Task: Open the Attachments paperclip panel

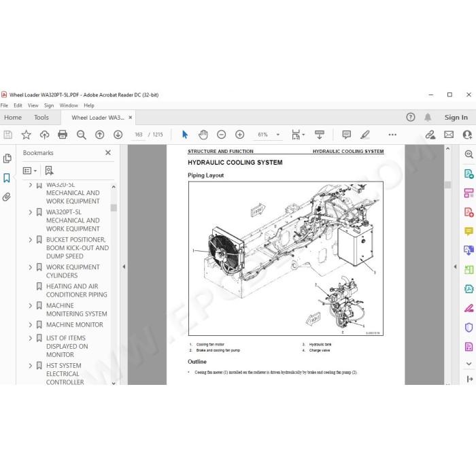Action: pos(7,197)
